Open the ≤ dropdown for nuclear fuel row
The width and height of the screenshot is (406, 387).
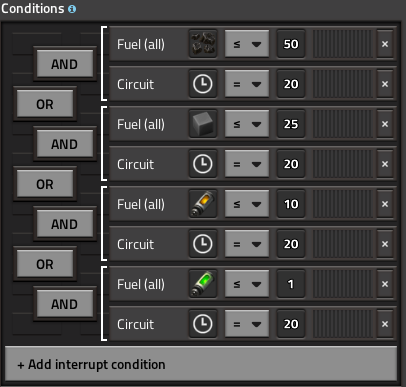coord(247,284)
